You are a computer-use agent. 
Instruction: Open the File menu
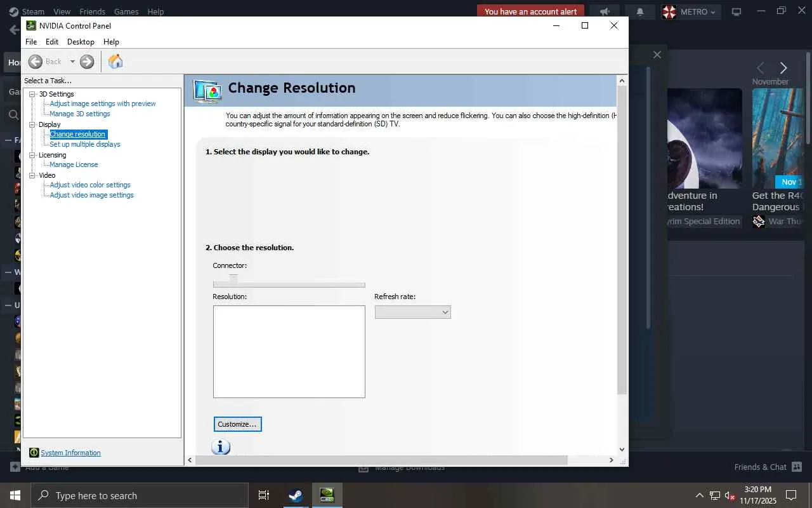tap(31, 42)
